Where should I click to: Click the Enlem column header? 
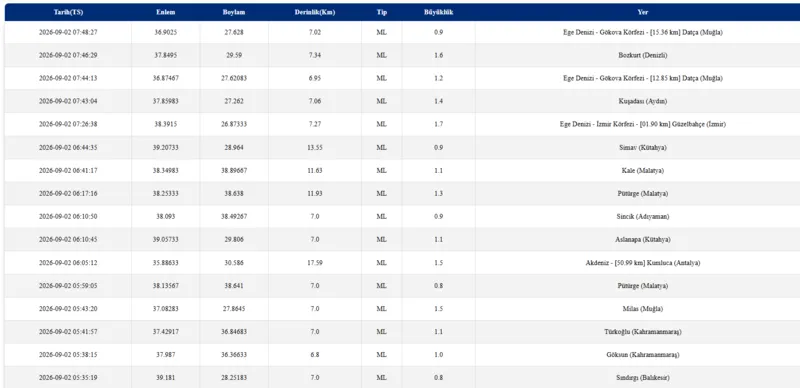point(166,12)
